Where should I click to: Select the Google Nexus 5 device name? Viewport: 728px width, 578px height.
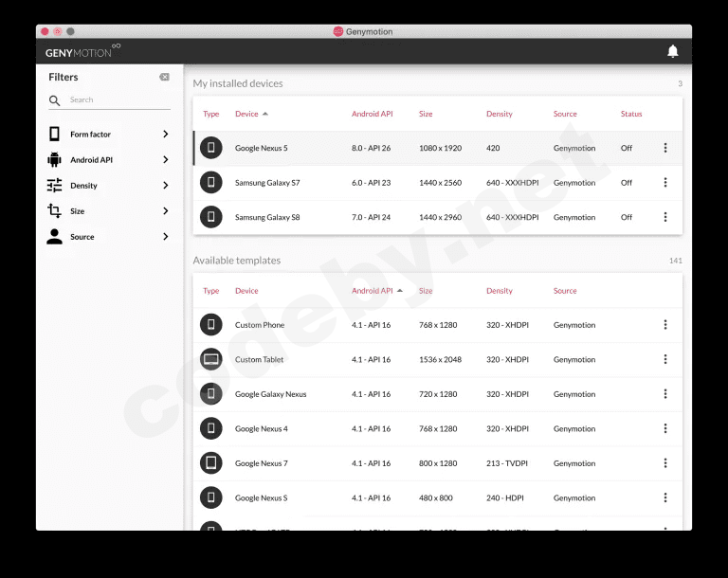click(262, 148)
